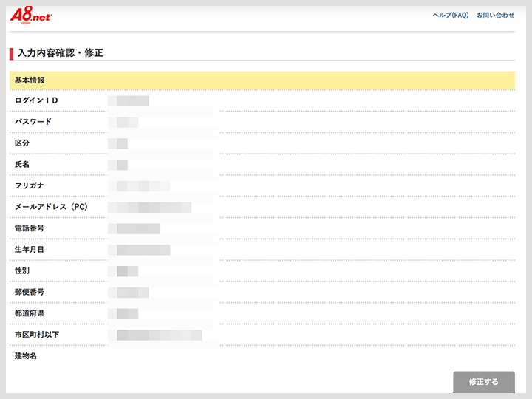Select the 氏名 row label
The image size is (532, 399).
[22, 165]
